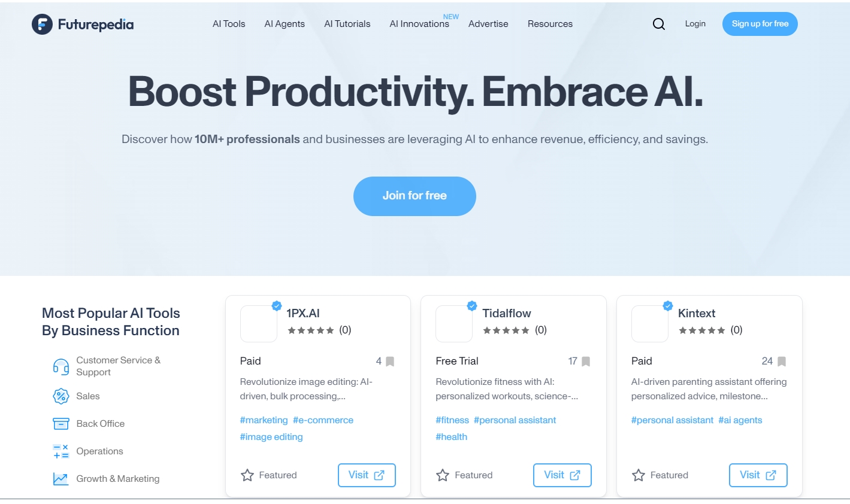
Task: Bookmark the Tidalflow tool
Action: click(x=586, y=362)
